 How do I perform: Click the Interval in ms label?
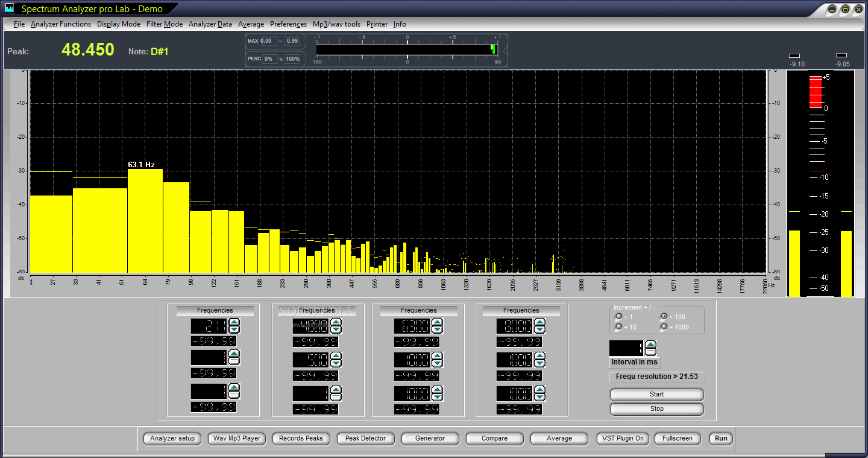point(635,362)
